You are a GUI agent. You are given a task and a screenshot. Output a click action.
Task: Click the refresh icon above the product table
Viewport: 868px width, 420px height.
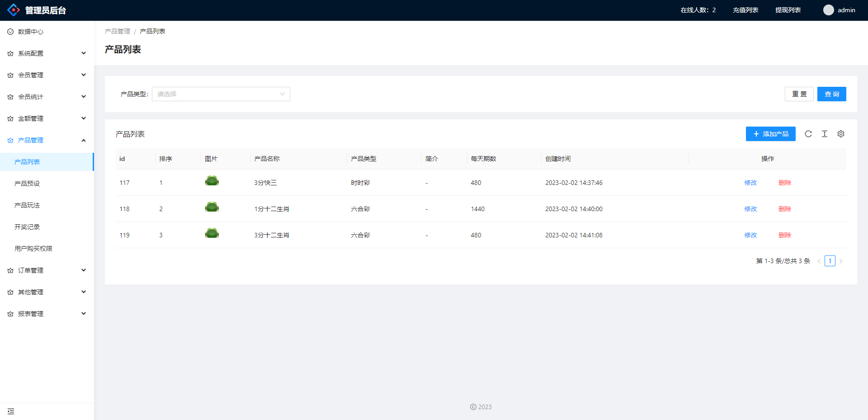pyautogui.click(x=808, y=134)
